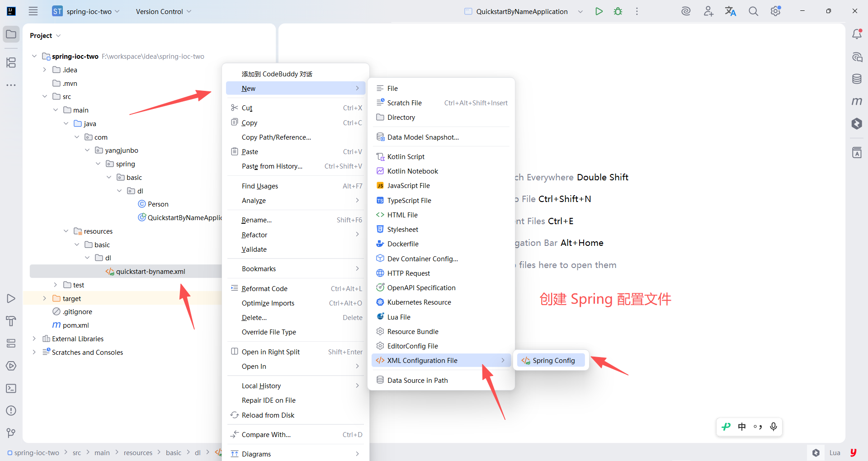This screenshot has width=868, height=461.
Task: Open IDE settings gear icon
Action: (776, 11)
